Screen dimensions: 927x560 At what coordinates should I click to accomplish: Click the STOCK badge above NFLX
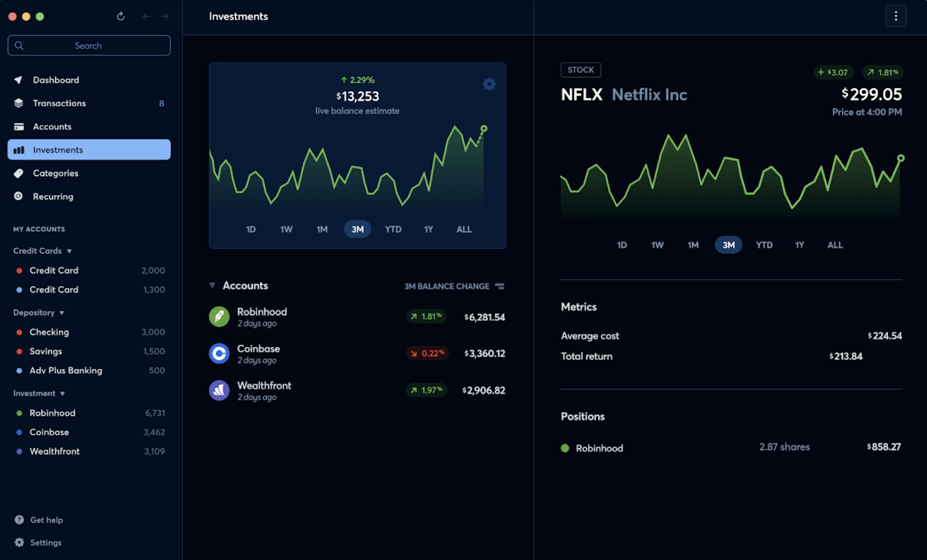tap(581, 70)
